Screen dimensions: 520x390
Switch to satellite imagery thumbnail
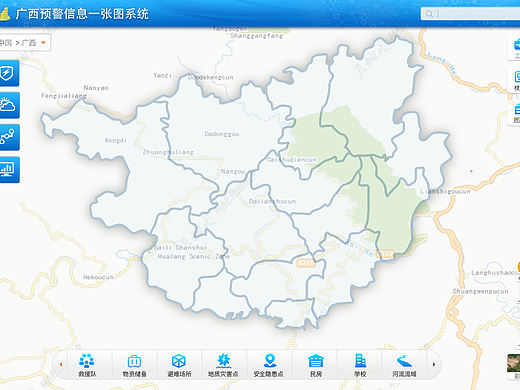coord(514,363)
